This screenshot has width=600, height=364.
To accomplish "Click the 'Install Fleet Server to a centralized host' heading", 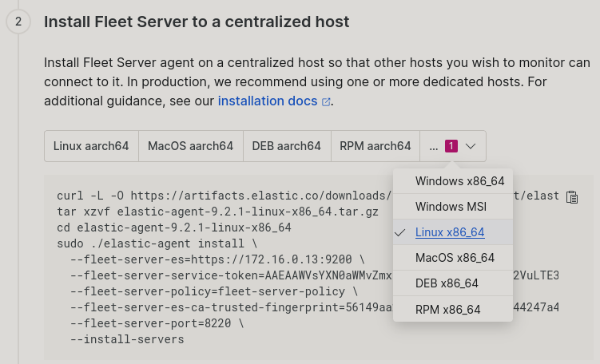I will (x=197, y=22).
